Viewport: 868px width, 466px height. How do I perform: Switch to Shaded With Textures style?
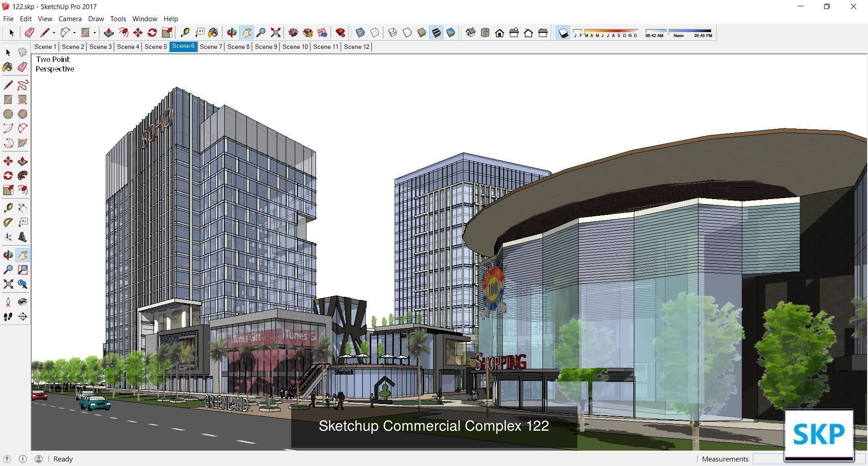(436, 33)
